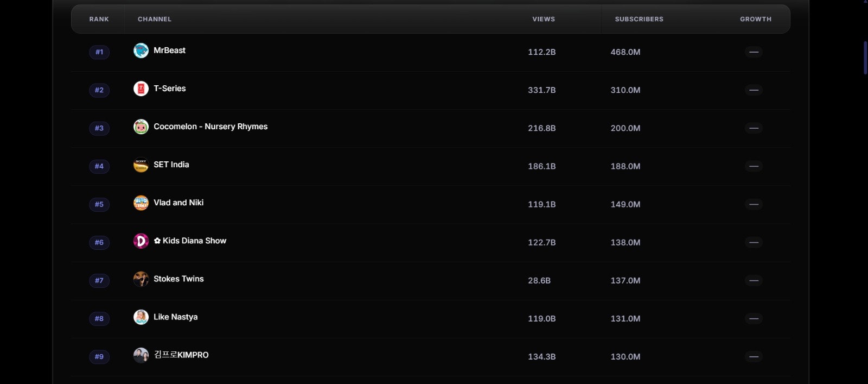This screenshot has height=384, width=868.
Task: Click Like Nastya growth dash indicator
Action: [754, 318]
